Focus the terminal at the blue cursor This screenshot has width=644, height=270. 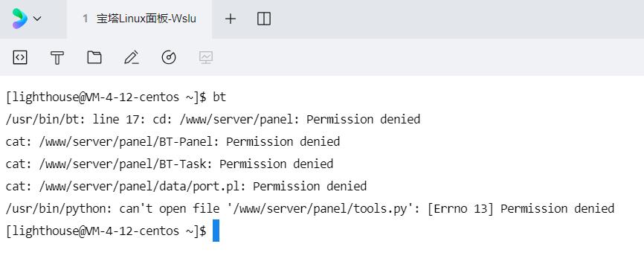pyautogui.click(x=216, y=231)
